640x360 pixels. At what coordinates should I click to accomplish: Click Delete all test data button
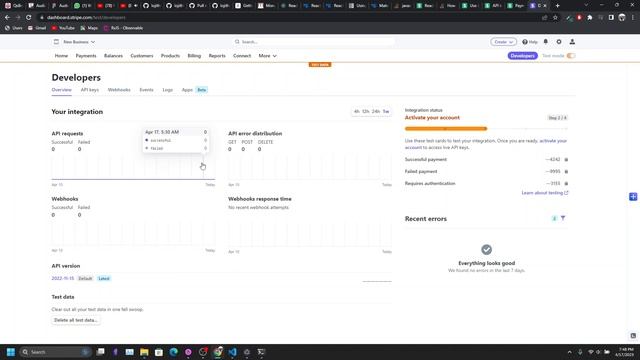(x=76, y=320)
